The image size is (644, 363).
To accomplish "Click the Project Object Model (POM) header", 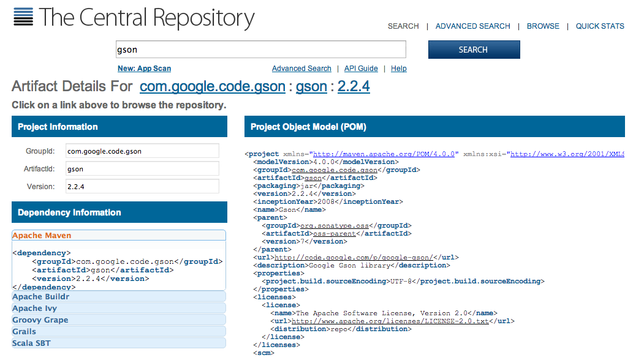I will [434, 126].
